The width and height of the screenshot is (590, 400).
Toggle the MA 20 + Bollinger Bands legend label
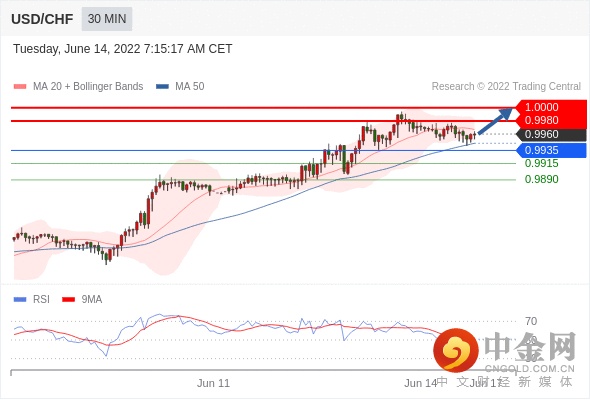[88, 87]
